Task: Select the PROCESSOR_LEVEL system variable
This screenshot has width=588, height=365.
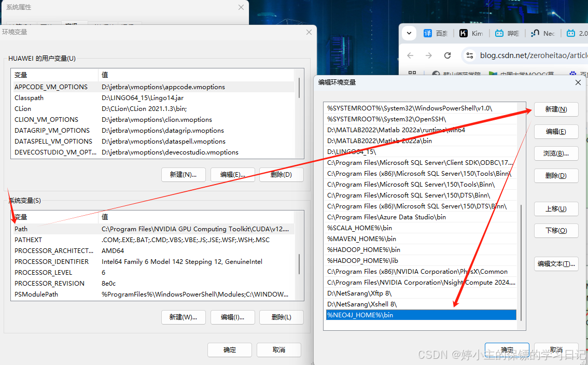Action: click(x=154, y=272)
